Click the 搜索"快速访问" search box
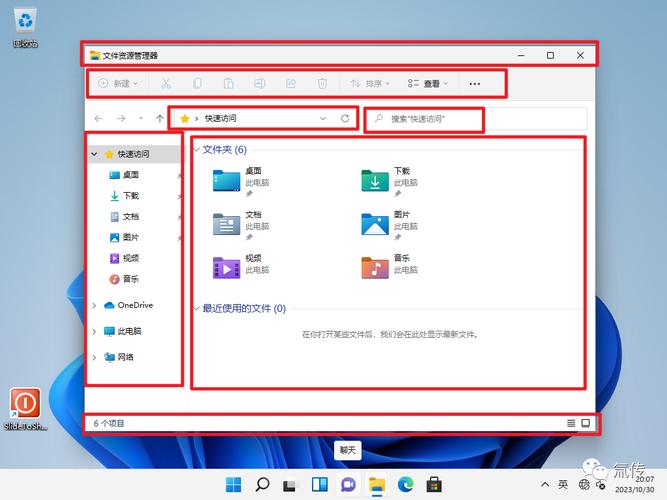 (x=476, y=119)
